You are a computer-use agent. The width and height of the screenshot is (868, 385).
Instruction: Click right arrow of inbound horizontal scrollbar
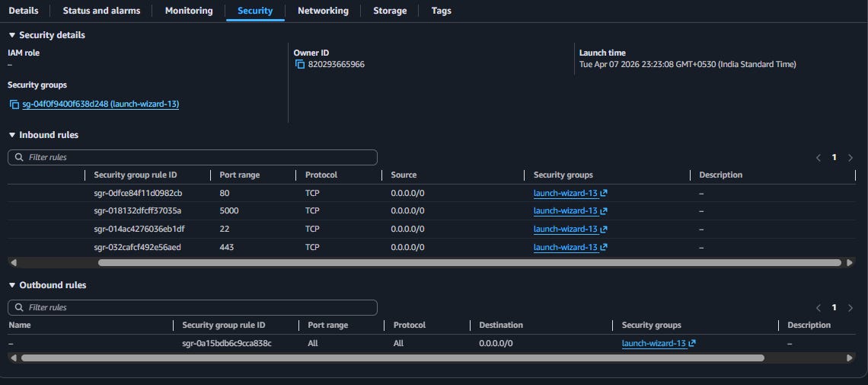tap(850, 262)
